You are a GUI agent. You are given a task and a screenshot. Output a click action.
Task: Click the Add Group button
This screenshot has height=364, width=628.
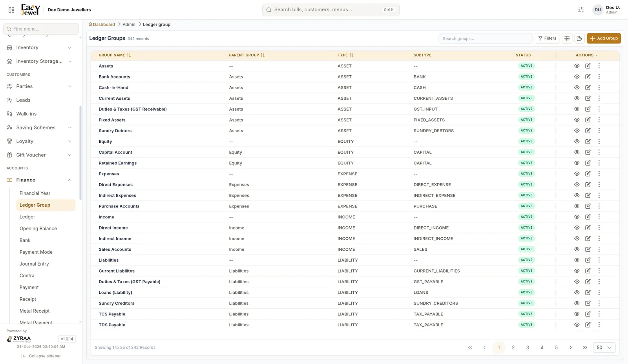(x=604, y=38)
